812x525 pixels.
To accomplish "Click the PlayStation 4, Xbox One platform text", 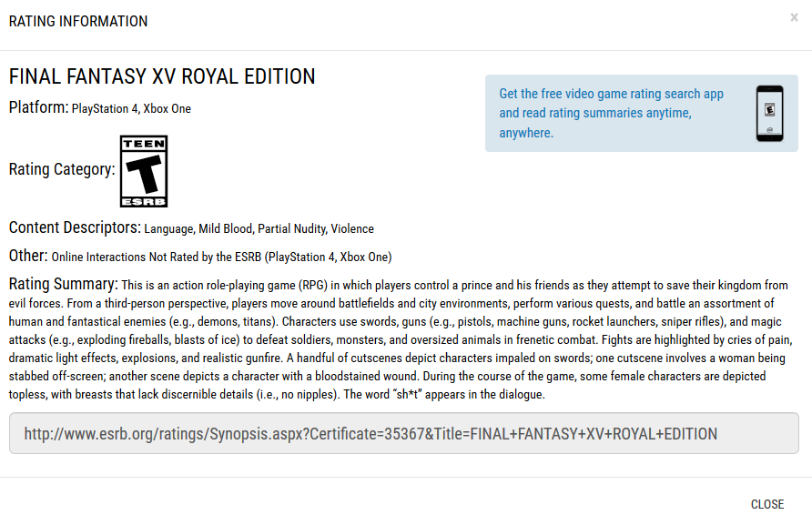I will click(131, 108).
